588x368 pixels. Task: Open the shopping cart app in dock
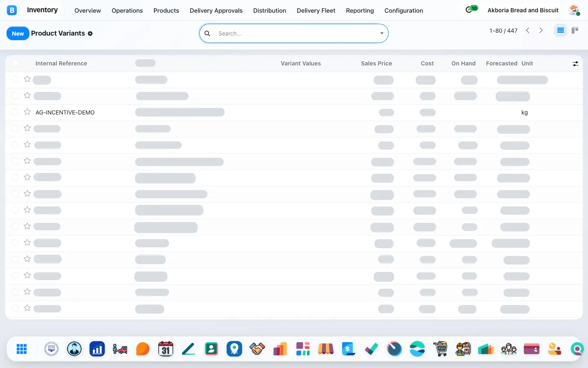(x=440, y=349)
